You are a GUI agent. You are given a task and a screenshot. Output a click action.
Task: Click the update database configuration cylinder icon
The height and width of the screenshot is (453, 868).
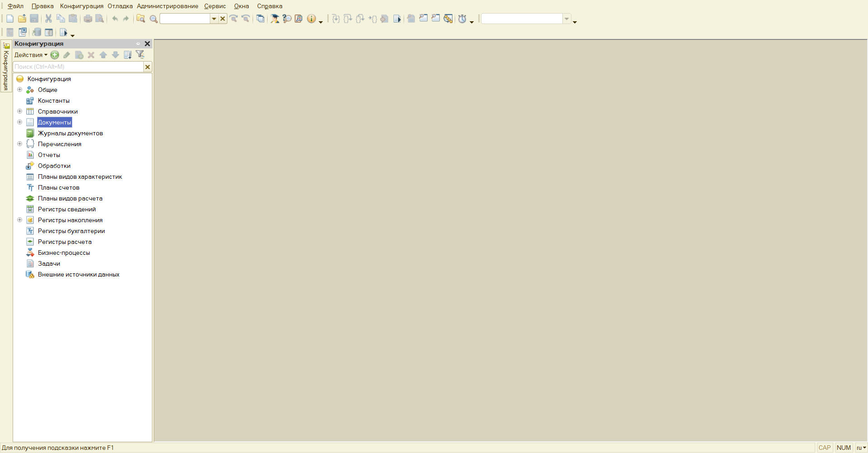coord(37,32)
